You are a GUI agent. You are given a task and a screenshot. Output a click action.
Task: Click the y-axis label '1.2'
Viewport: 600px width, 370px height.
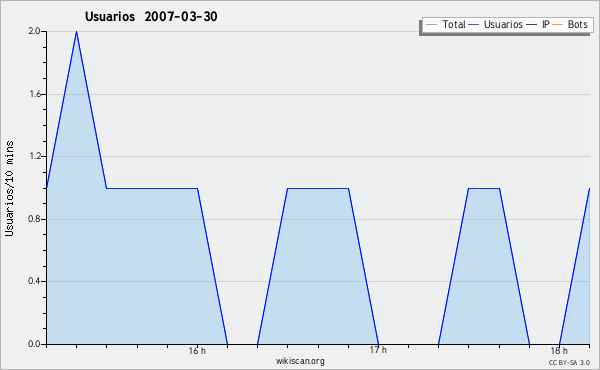(34, 156)
